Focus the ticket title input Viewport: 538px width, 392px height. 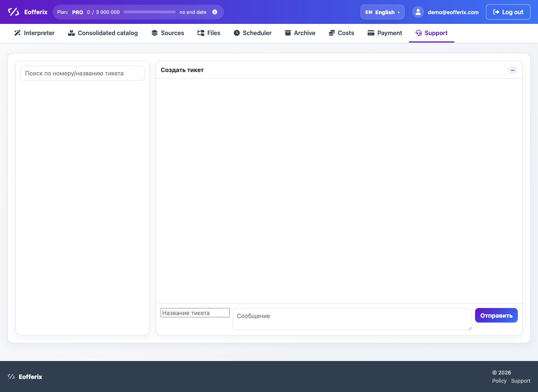pos(195,313)
